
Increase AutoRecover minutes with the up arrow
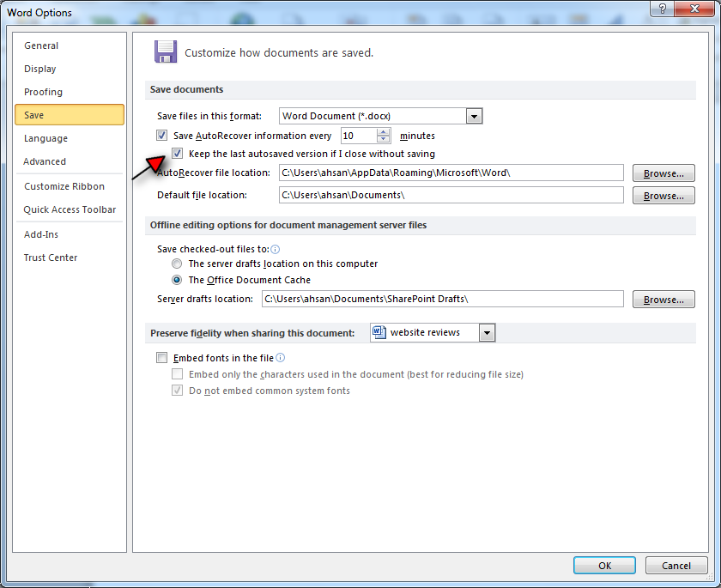point(383,132)
